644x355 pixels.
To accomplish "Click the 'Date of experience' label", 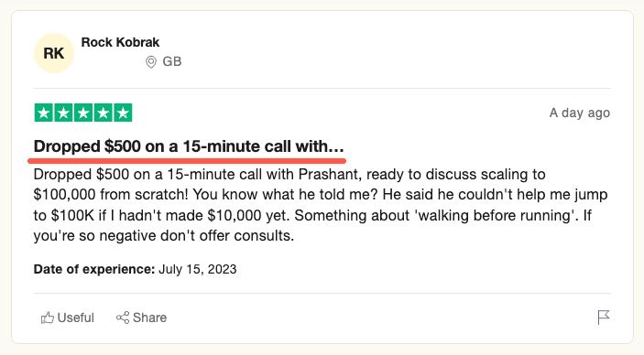I will tap(94, 269).
